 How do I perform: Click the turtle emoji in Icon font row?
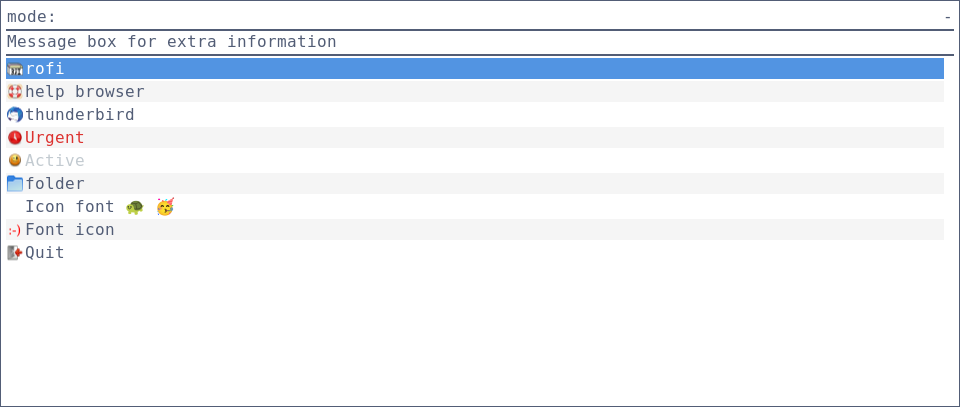tap(135, 207)
